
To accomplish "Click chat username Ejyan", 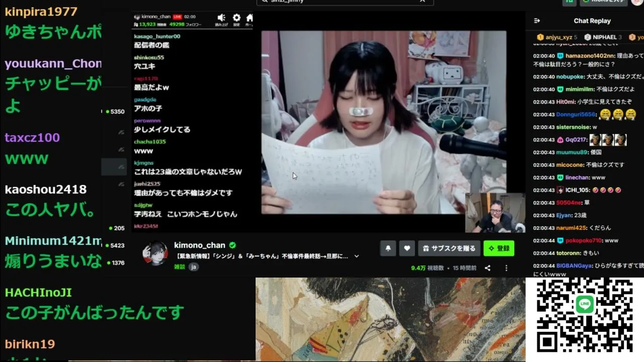I will (x=565, y=215).
